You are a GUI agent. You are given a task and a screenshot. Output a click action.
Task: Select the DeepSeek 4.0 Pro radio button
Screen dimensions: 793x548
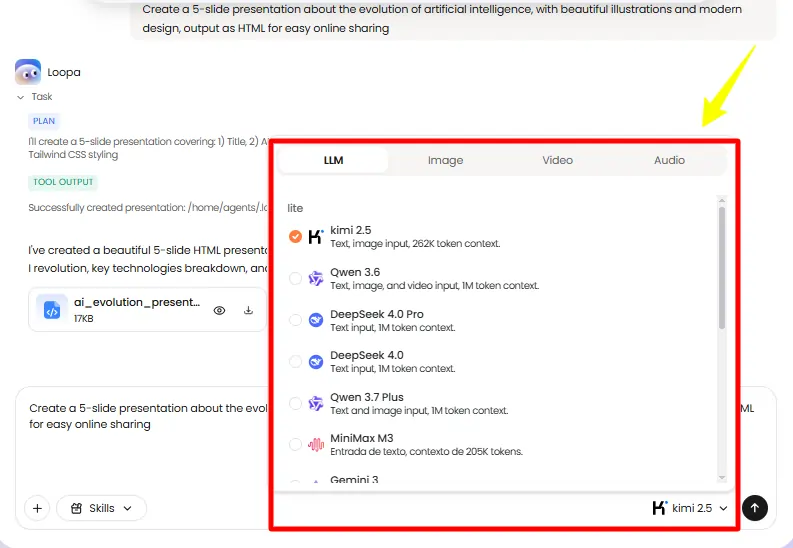[295, 319]
